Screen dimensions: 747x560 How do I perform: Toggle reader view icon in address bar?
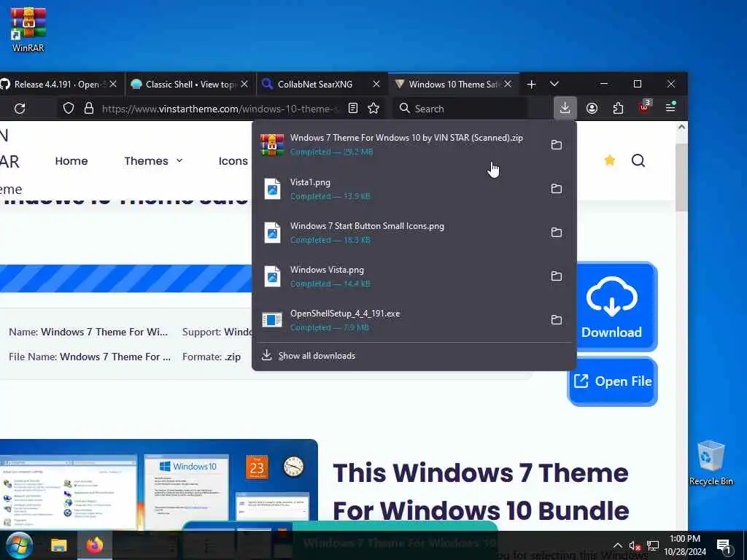click(x=353, y=109)
